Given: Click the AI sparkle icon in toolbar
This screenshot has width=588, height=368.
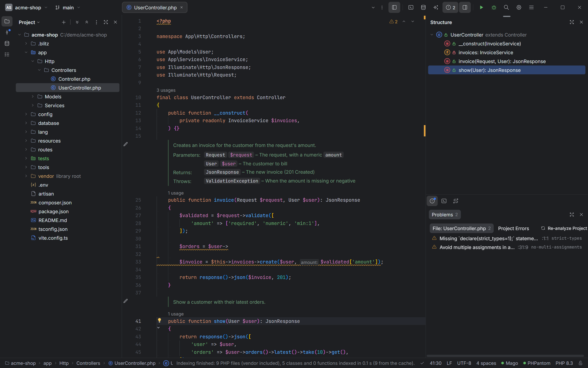Looking at the screenshot, I should point(436,7).
